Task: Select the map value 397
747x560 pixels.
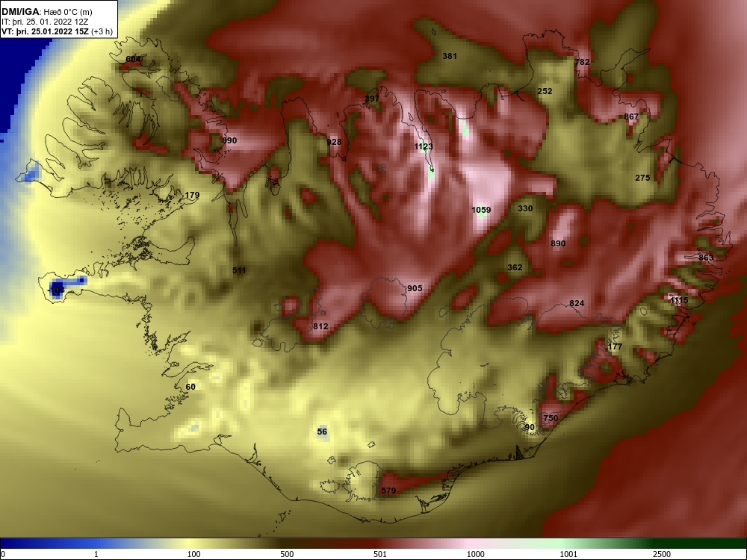Action: (372, 99)
